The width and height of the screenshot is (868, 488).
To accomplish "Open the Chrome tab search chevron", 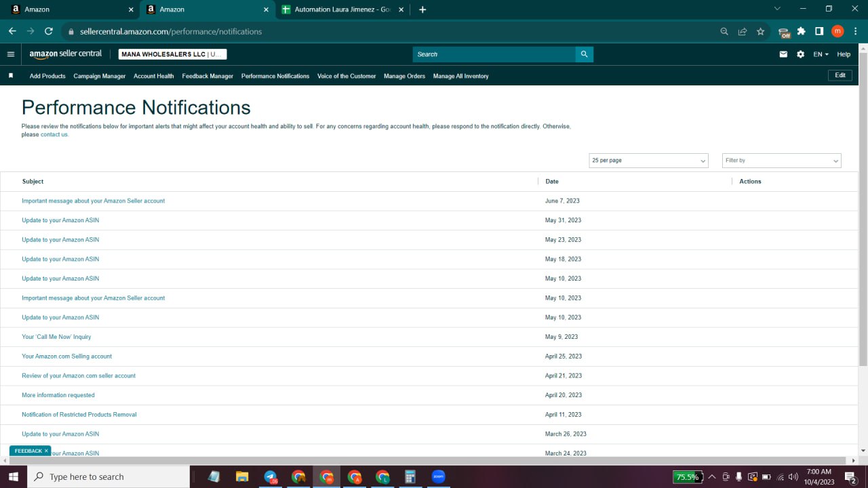I will 777,9.
